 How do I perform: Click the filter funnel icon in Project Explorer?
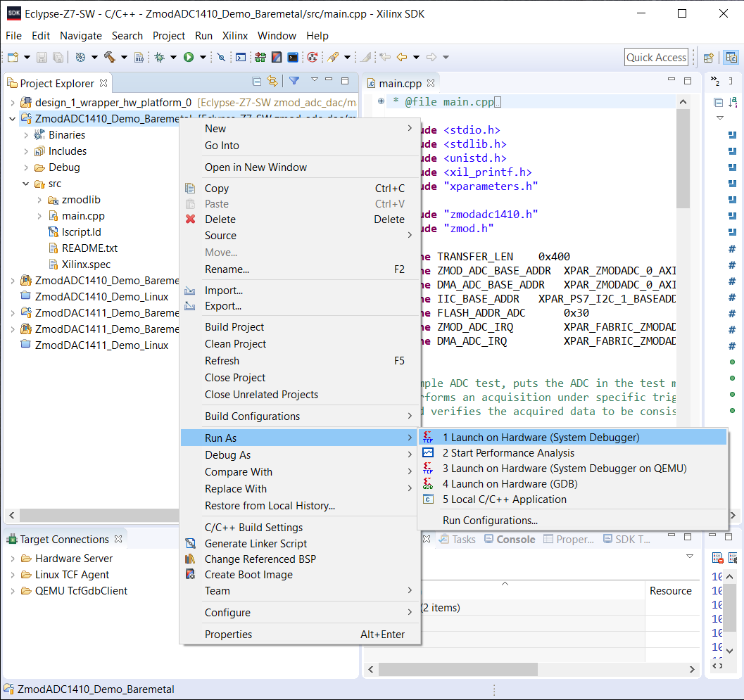point(294,81)
